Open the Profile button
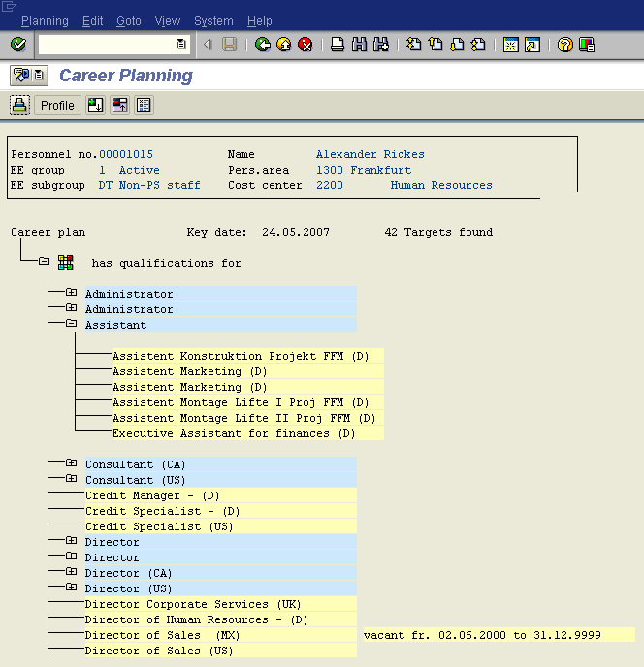The image size is (644, 667). pos(57,105)
